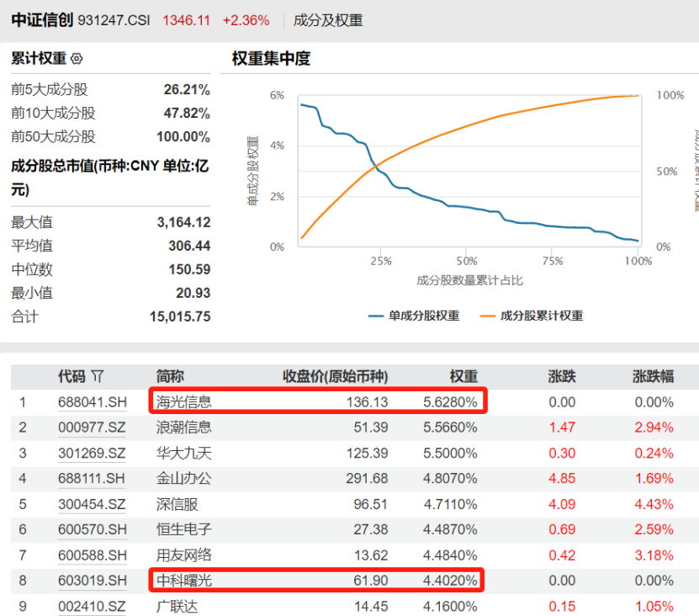Click the 前50大成分股 value 100.00%
The height and width of the screenshot is (616, 699).
(x=183, y=137)
